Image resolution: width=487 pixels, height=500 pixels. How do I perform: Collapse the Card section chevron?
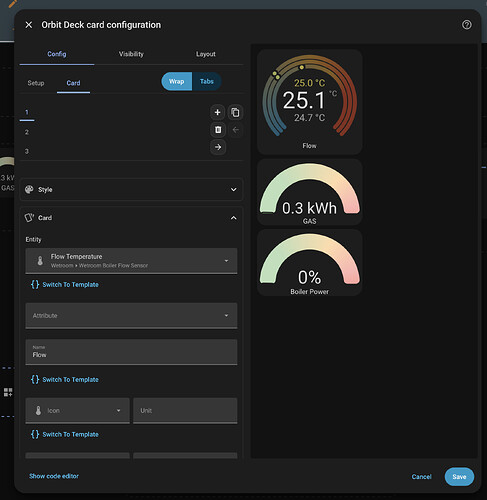click(x=234, y=218)
